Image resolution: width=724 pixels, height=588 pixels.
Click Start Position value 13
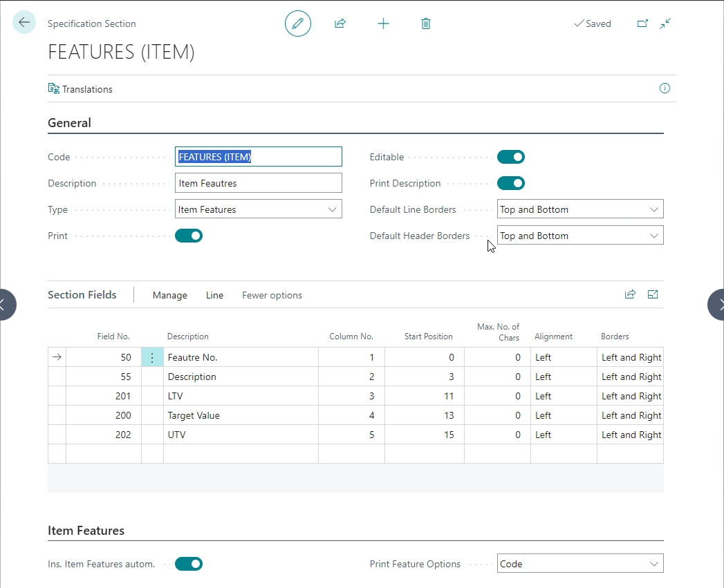[425, 415]
